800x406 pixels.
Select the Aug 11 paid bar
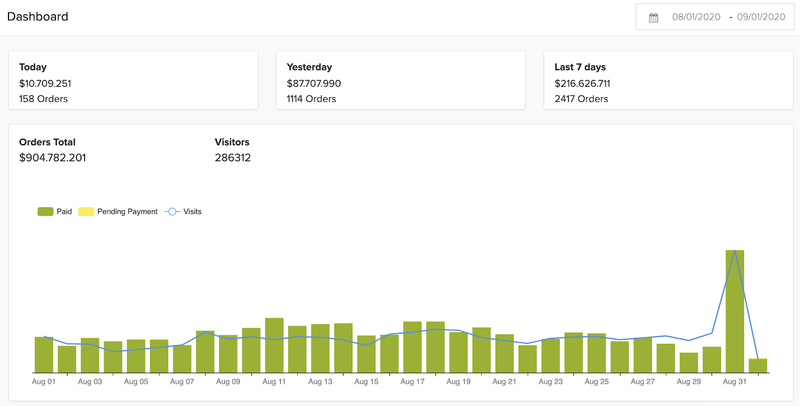coord(274,345)
